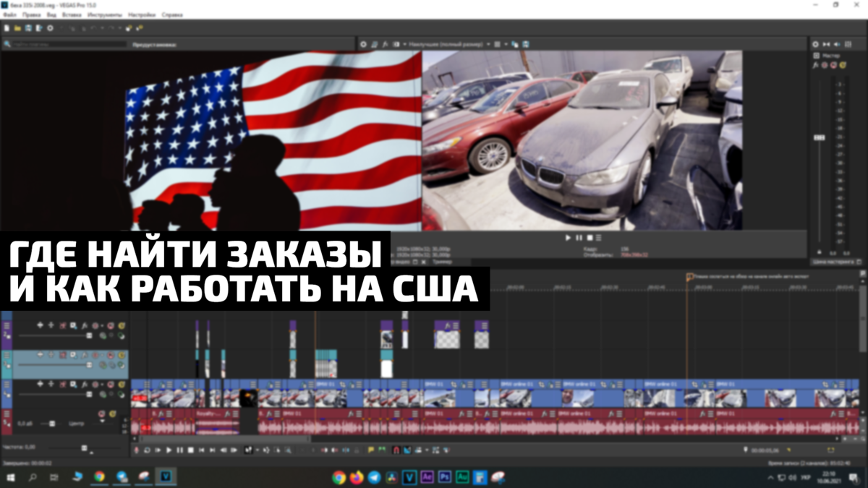The image size is (868, 488).
Task: Open After Effects from the taskbar
Action: (x=427, y=477)
